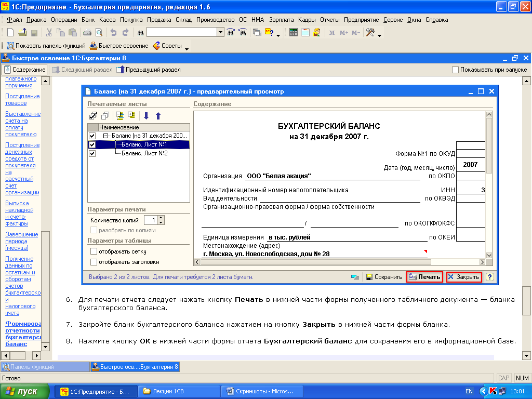This screenshot has width=532, height=399.
Task: Click the Find binoculars icon before search box
Action: pos(140,33)
